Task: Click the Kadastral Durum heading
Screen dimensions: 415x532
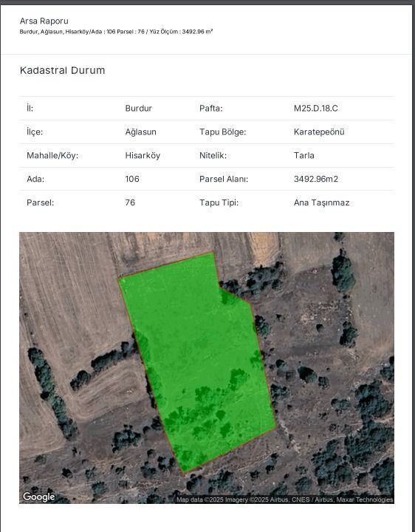Action: tap(62, 71)
